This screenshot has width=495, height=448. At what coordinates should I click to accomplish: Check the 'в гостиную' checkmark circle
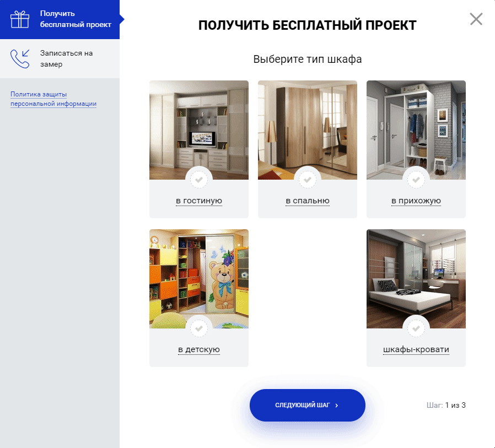(199, 180)
